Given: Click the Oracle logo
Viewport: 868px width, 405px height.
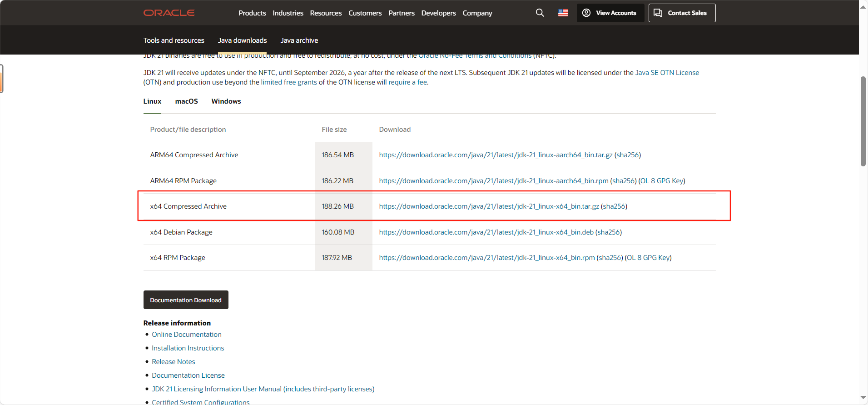Looking at the screenshot, I should click(x=169, y=13).
